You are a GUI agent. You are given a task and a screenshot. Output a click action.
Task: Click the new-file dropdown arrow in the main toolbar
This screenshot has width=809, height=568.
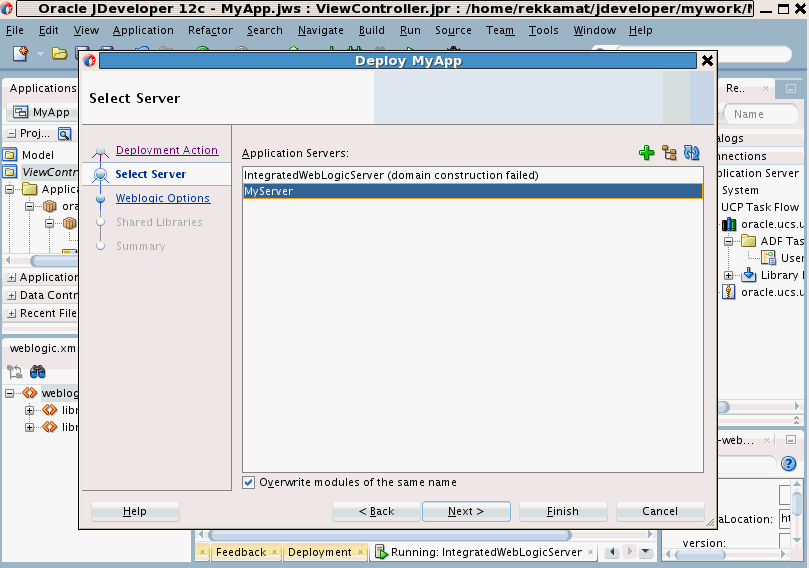point(40,54)
